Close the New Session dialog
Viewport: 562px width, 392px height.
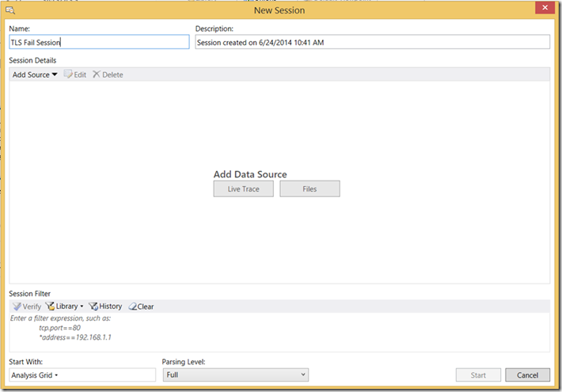pyautogui.click(x=545, y=8)
